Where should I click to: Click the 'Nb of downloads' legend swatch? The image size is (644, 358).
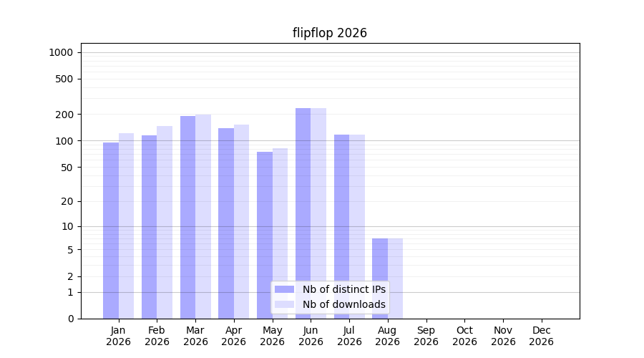point(284,304)
